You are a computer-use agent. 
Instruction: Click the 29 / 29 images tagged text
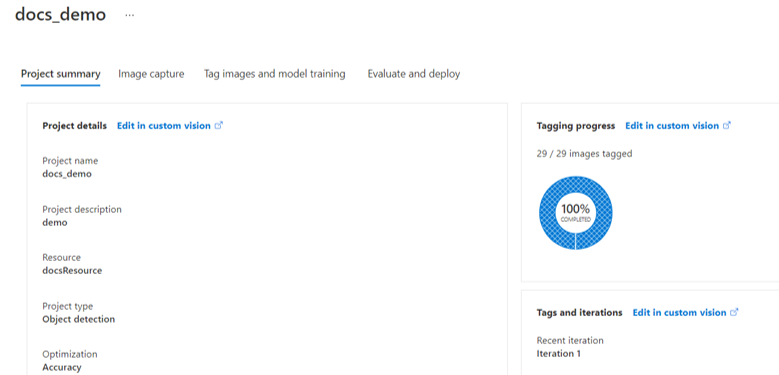click(584, 153)
